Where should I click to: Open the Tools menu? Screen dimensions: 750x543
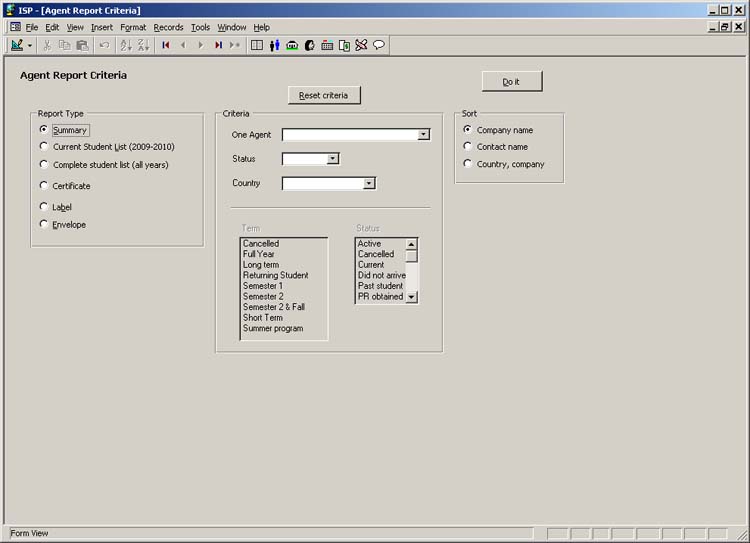200,27
